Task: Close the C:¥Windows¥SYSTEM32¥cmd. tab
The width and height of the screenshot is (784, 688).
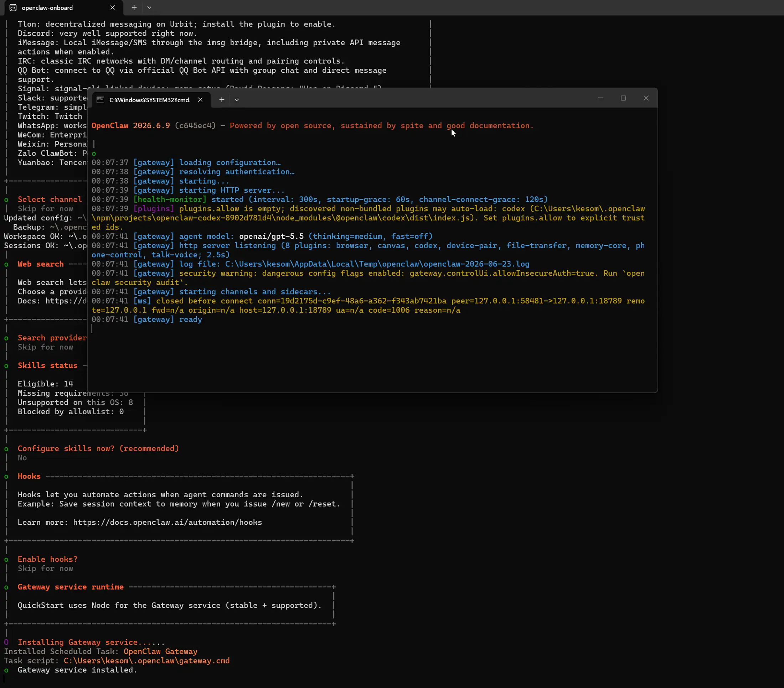Action: click(200, 100)
